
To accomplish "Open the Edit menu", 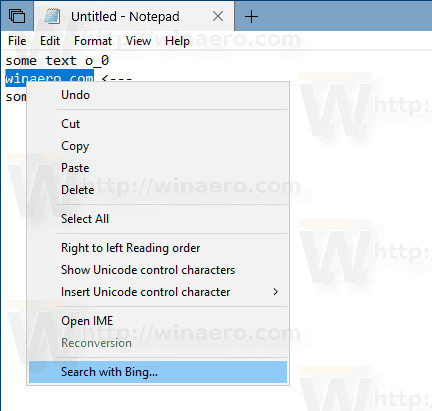I will 50,41.
